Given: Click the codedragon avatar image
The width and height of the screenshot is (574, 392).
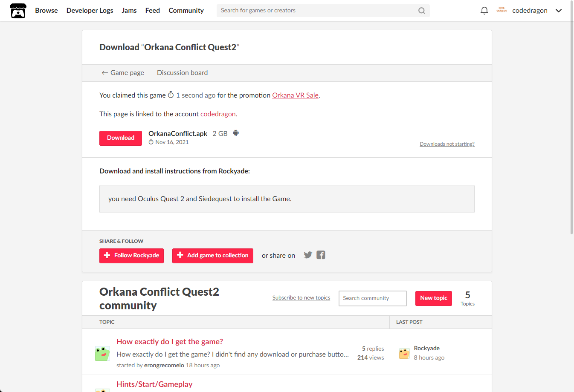Looking at the screenshot, I should coord(502,10).
